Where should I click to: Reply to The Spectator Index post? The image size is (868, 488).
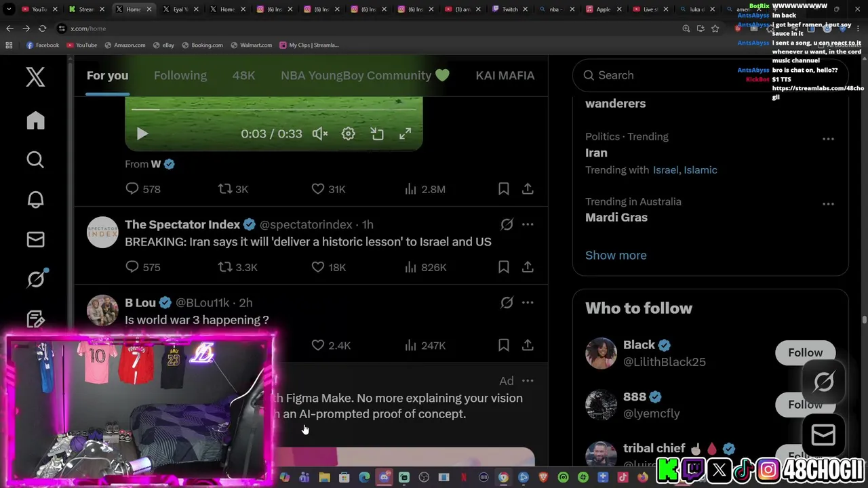pos(142,267)
